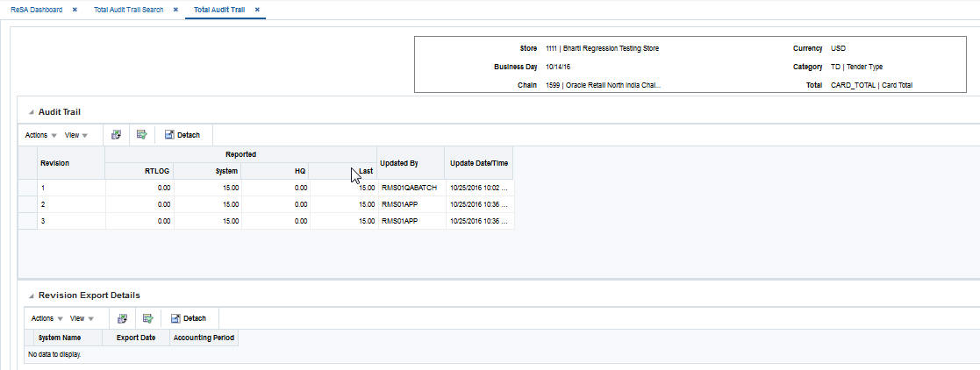Click the Total value CARD_TOTAL Card Total
This screenshot has width=980, height=370.
tap(871, 85)
